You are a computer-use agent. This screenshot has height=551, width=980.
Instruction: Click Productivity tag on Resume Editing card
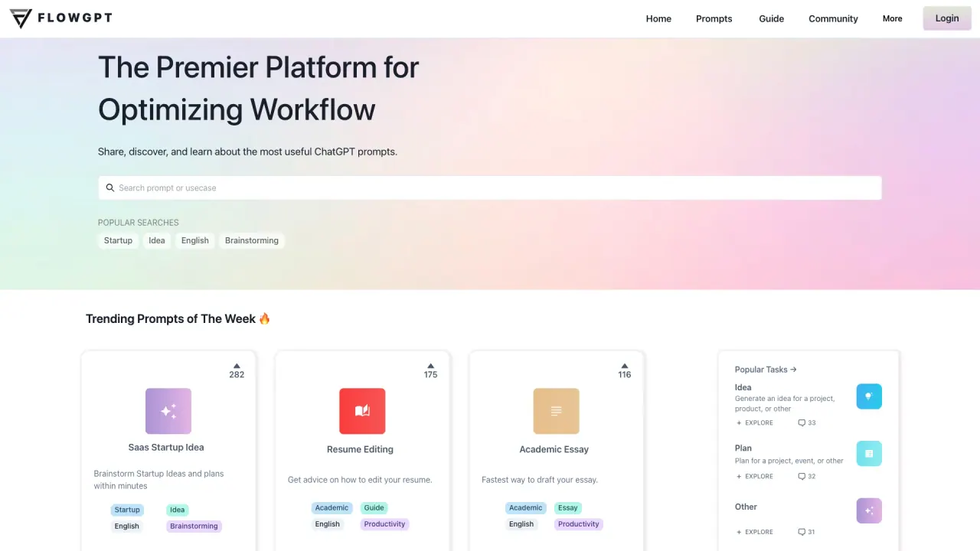[384, 524]
